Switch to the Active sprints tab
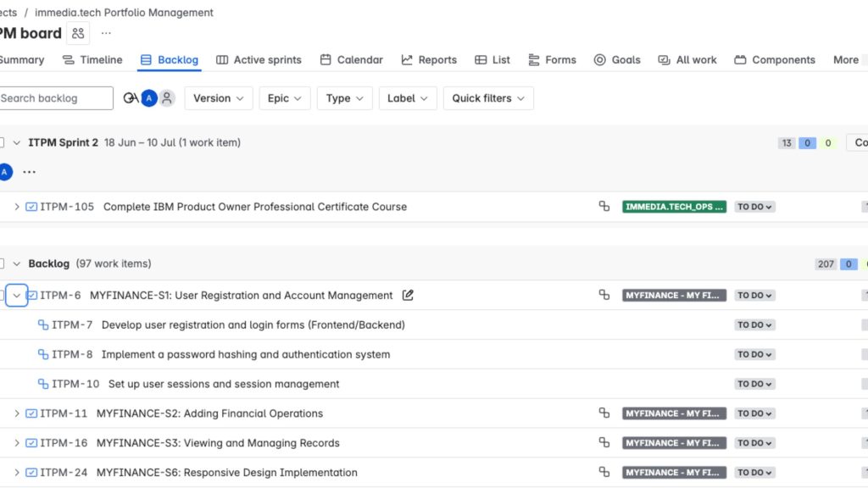868x488 pixels. 259,60
